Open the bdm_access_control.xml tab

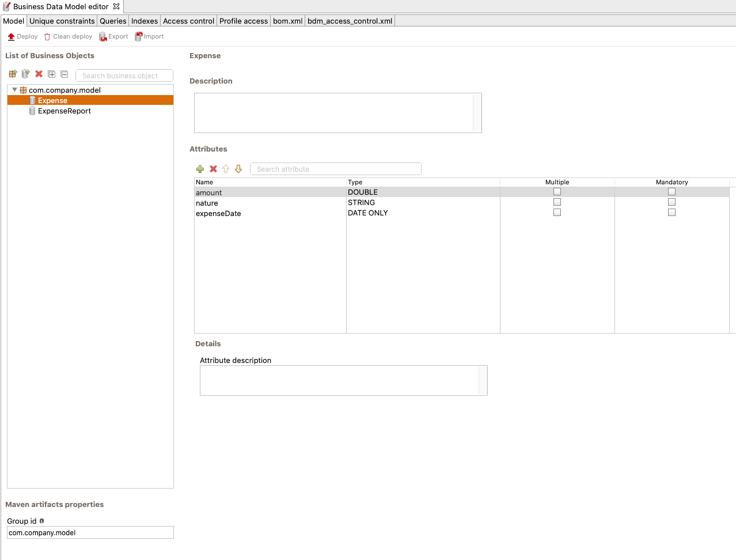[350, 21]
